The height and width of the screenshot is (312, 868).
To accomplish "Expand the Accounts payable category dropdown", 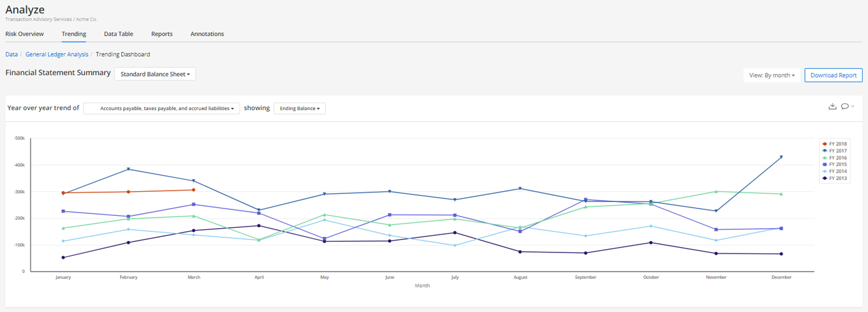I will coord(162,109).
